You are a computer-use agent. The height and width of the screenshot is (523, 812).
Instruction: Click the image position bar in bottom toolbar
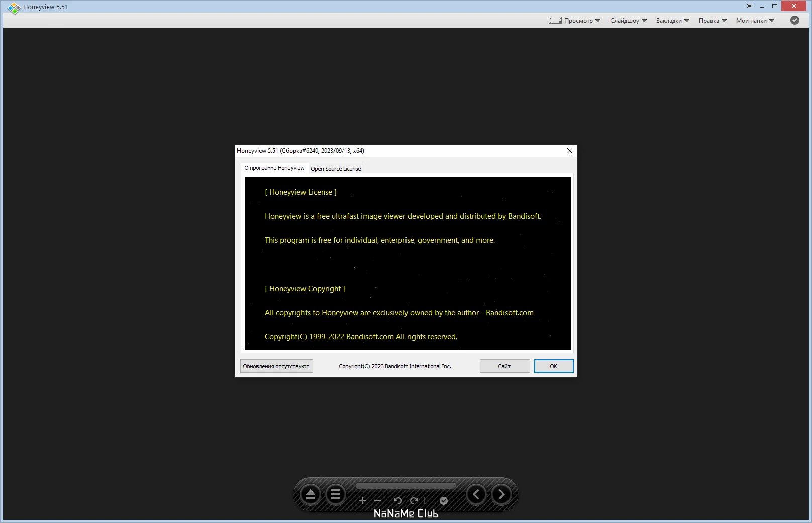click(x=406, y=486)
